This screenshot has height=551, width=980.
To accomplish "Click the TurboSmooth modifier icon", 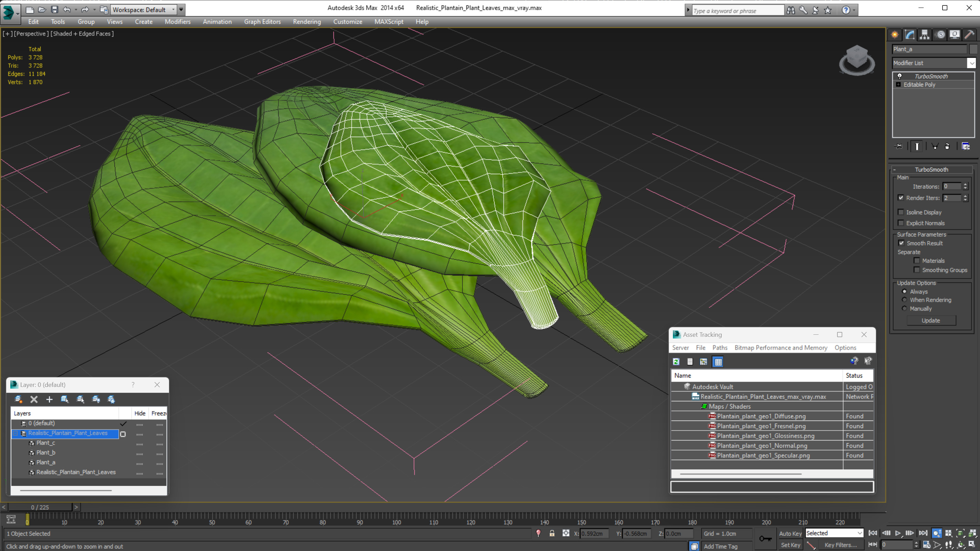I will 900,75.
